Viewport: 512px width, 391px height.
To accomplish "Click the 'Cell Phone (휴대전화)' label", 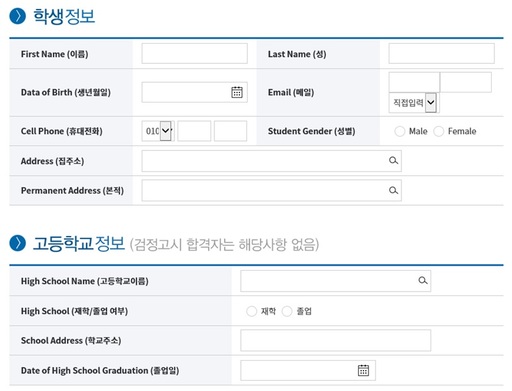I will (x=61, y=131).
